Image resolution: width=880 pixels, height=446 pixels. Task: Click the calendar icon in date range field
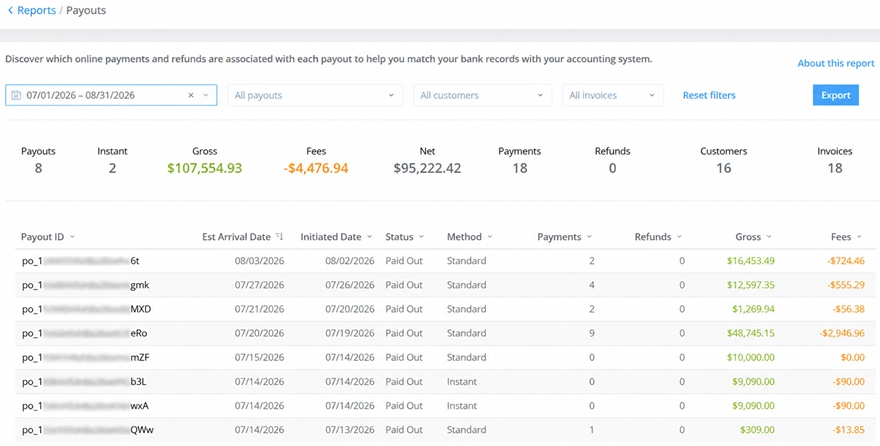pyautogui.click(x=16, y=95)
